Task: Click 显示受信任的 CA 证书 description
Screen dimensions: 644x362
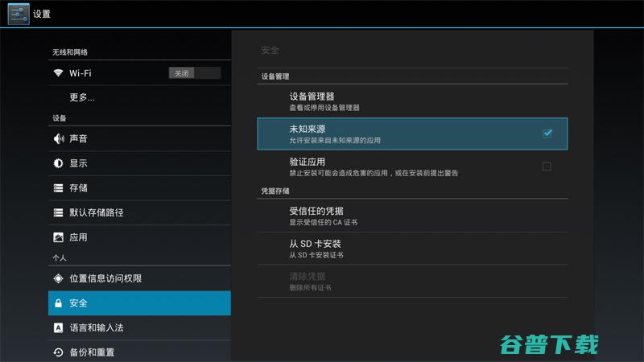Action: (x=324, y=223)
